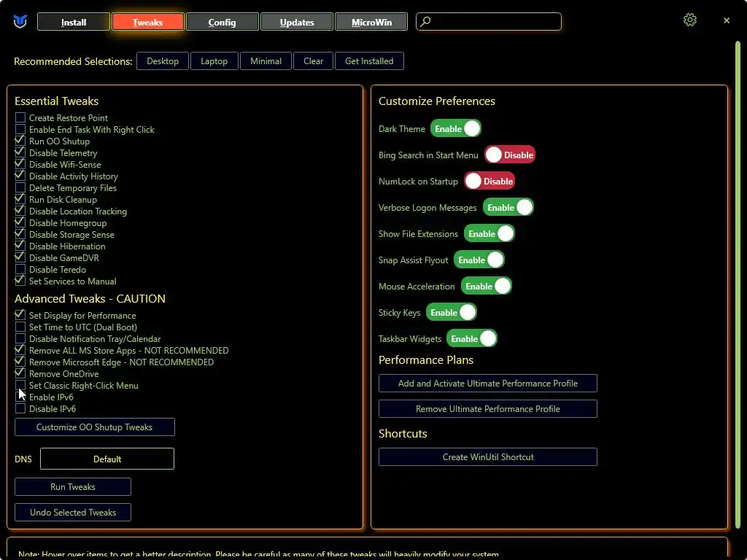
Task: Open the Config tab
Action: click(x=222, y=22)
